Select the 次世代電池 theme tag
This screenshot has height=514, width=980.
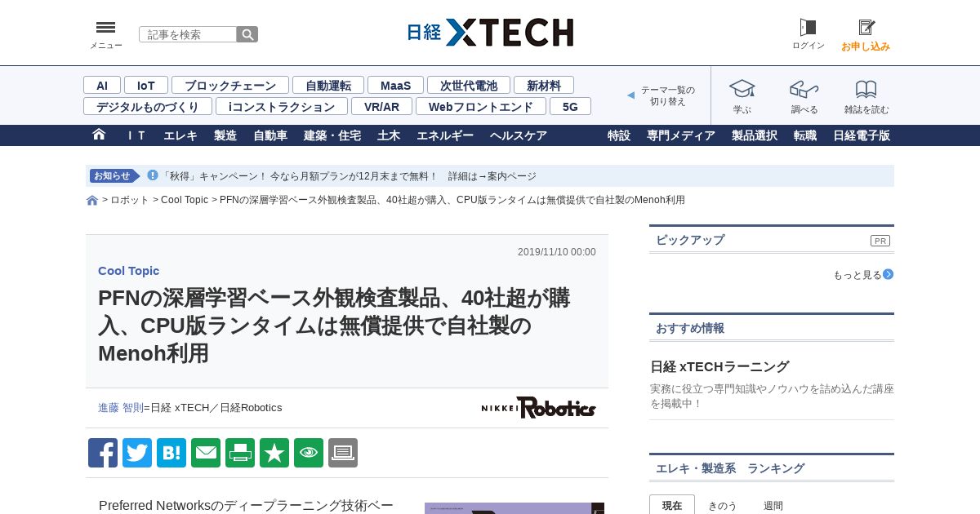point(469,85)
